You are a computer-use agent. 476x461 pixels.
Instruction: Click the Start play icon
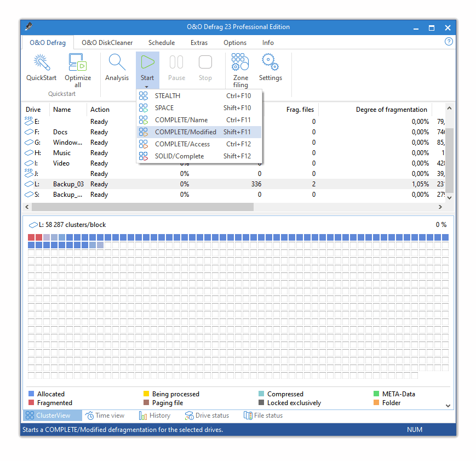(147, 62)
